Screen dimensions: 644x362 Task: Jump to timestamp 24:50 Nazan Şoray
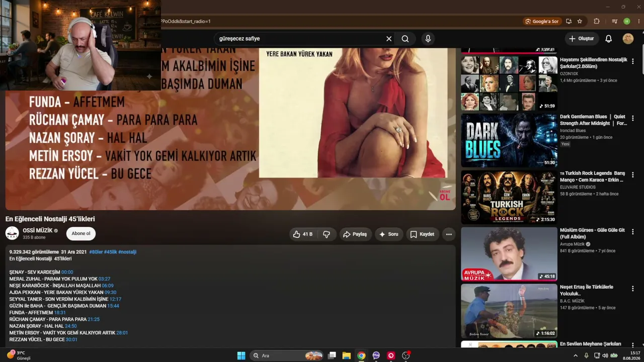pyautogui.click(x=71, y=326)
